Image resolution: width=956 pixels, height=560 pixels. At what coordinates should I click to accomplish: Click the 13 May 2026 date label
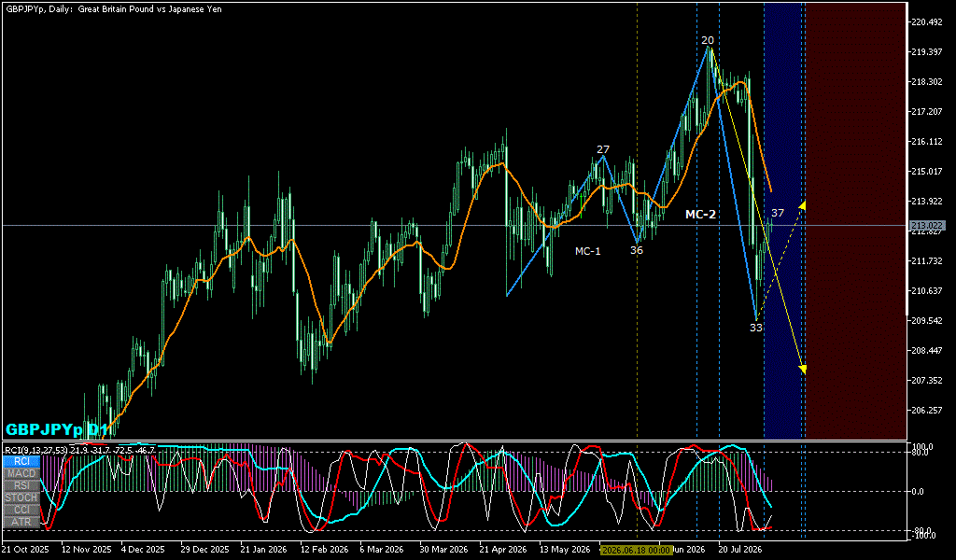point(565,550)
